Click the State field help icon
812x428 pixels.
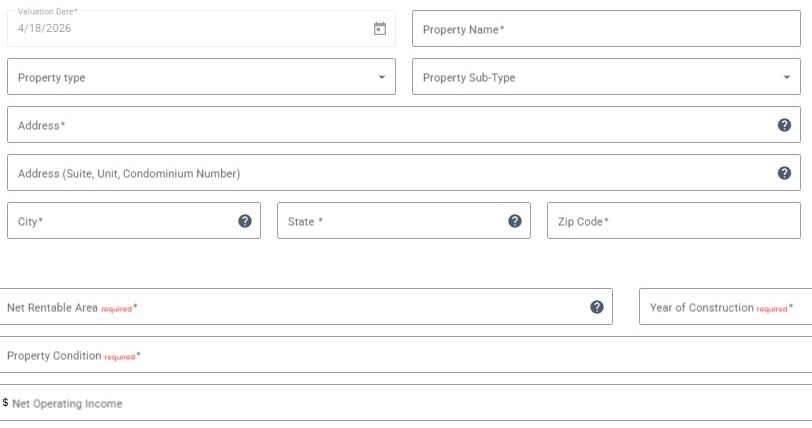pos(515,221)
